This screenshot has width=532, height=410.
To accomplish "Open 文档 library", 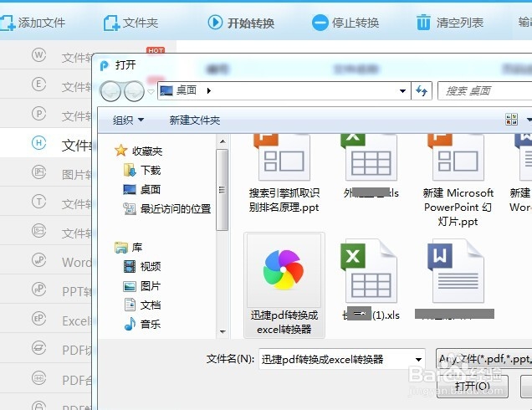I will click(x=142, y=305).
